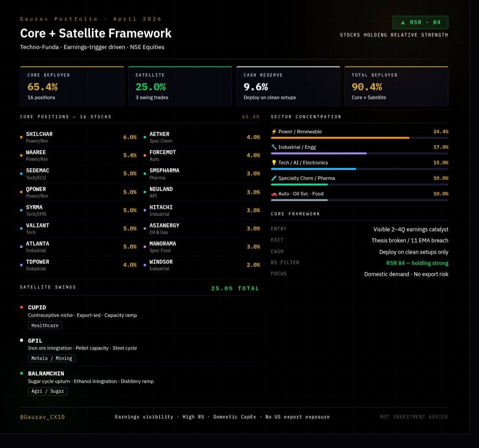Select the Cash Reserve 9.6% card
Screen dimensions: 479x448
tap(288, 86)
